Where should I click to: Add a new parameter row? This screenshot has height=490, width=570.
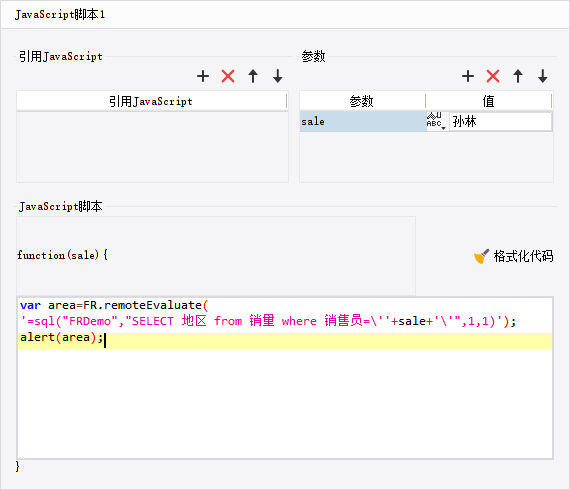[x=468, y=76]
